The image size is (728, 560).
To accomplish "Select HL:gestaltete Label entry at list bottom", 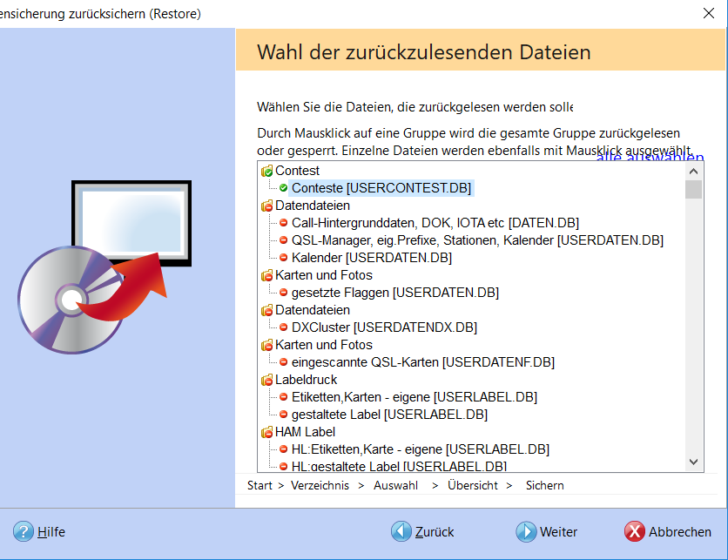I will [399, 466].
